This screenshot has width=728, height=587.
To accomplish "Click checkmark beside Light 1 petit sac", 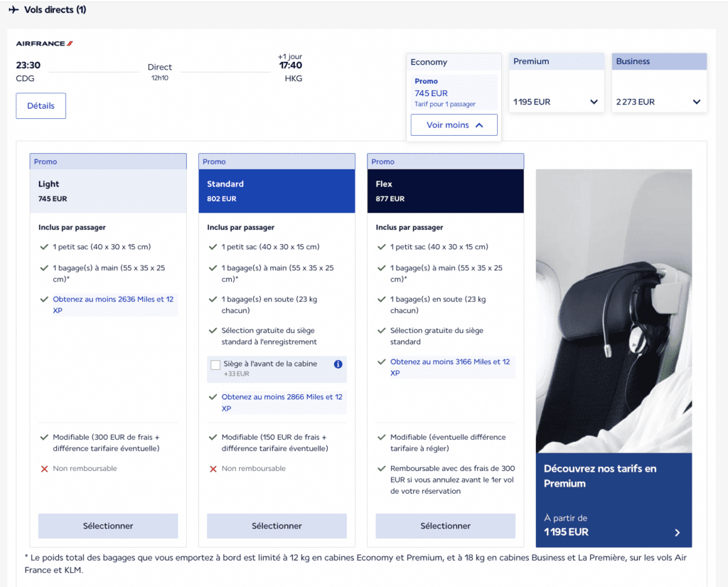I will pos(45,247).
